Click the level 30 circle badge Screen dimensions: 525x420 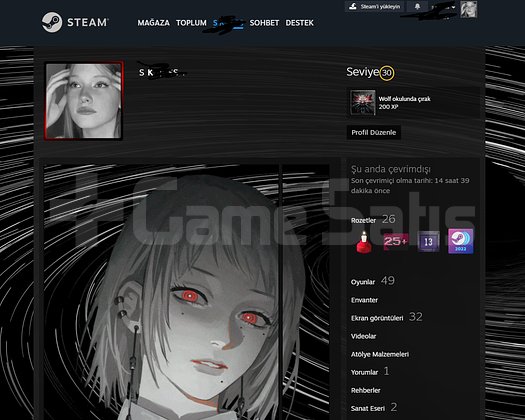coord(387,73)
